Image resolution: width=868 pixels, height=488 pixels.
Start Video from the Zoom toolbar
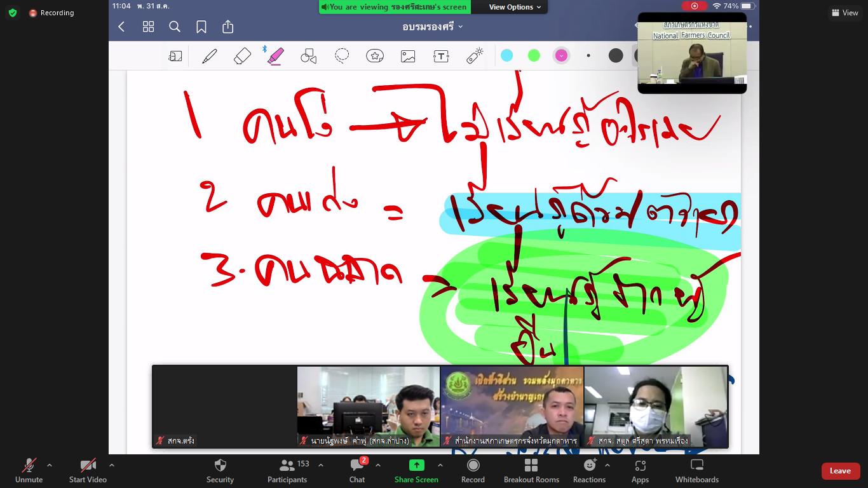click(88, 471)
